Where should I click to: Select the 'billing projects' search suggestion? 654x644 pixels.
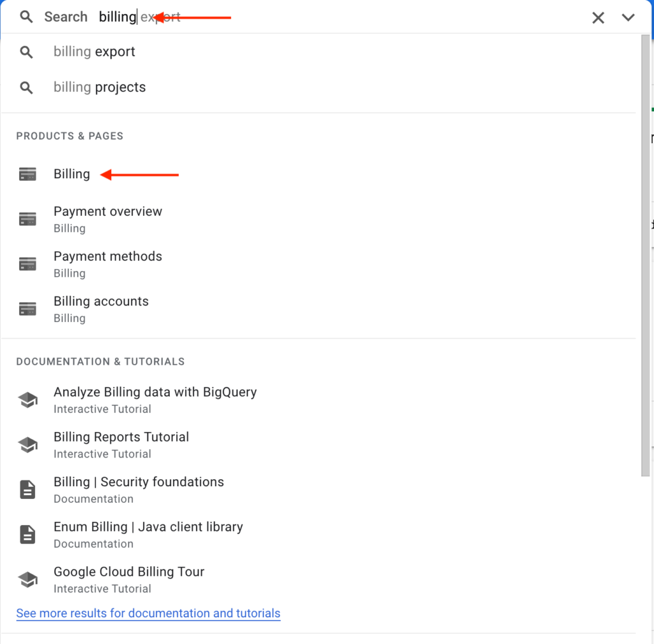318,87
